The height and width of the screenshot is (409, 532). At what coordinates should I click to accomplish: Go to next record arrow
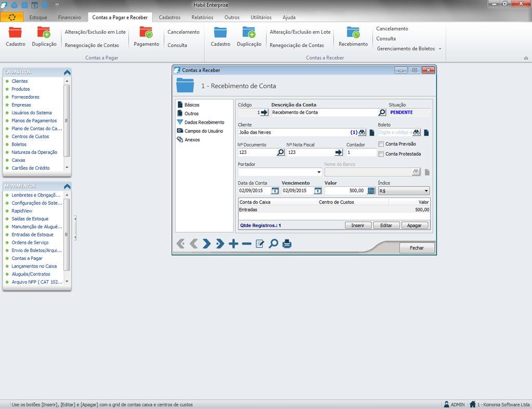click(x=207, y=244)
